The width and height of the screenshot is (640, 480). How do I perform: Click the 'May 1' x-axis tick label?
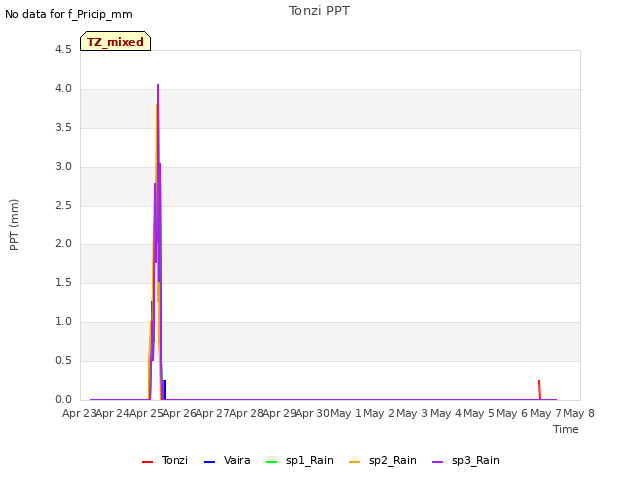pyautogui.click(x=346, y=413)
